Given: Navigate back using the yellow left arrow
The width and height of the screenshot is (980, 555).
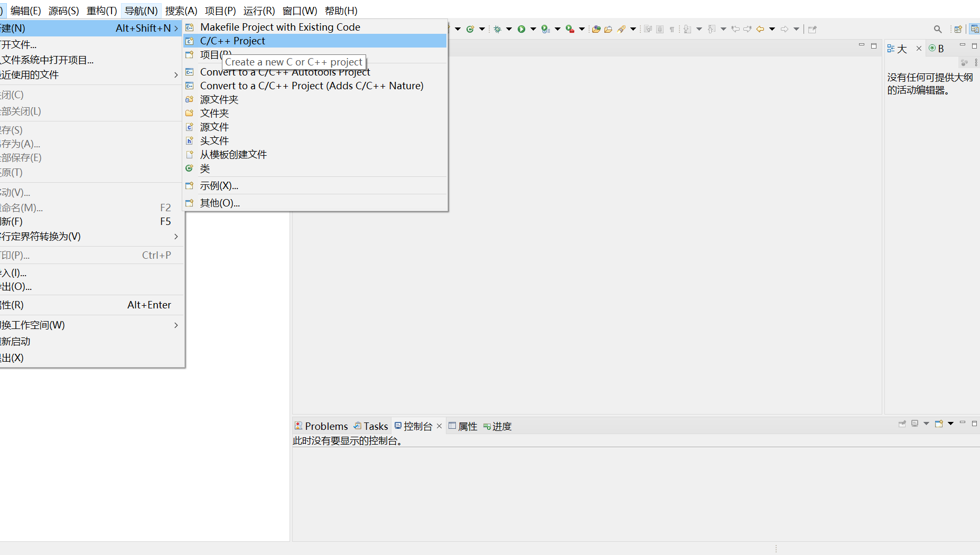Looking at the screenshot, I should click(x=760, y=29).
